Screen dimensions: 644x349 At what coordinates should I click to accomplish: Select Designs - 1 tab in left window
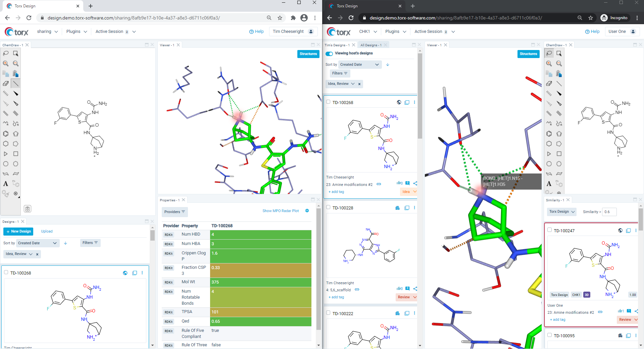pos(10,221)
